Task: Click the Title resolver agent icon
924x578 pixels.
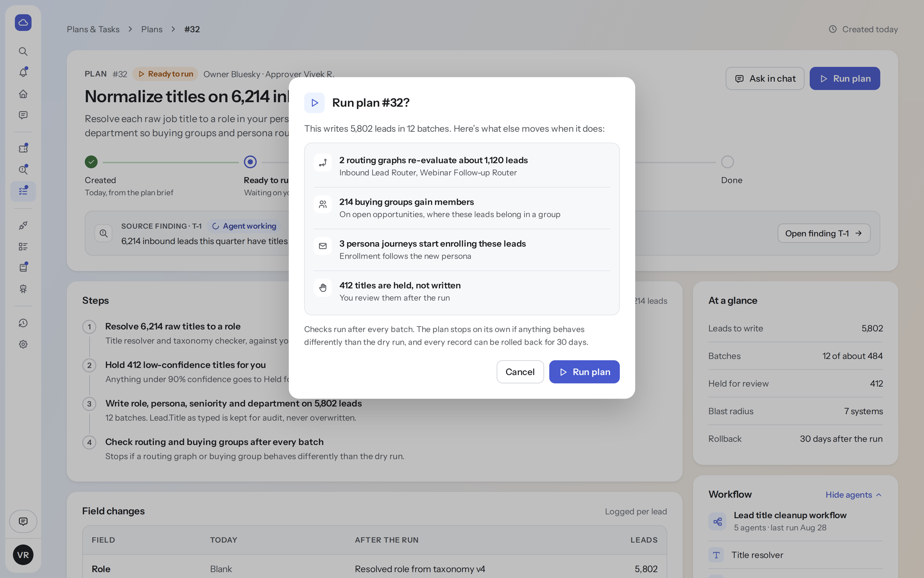Action: point(716,555)
